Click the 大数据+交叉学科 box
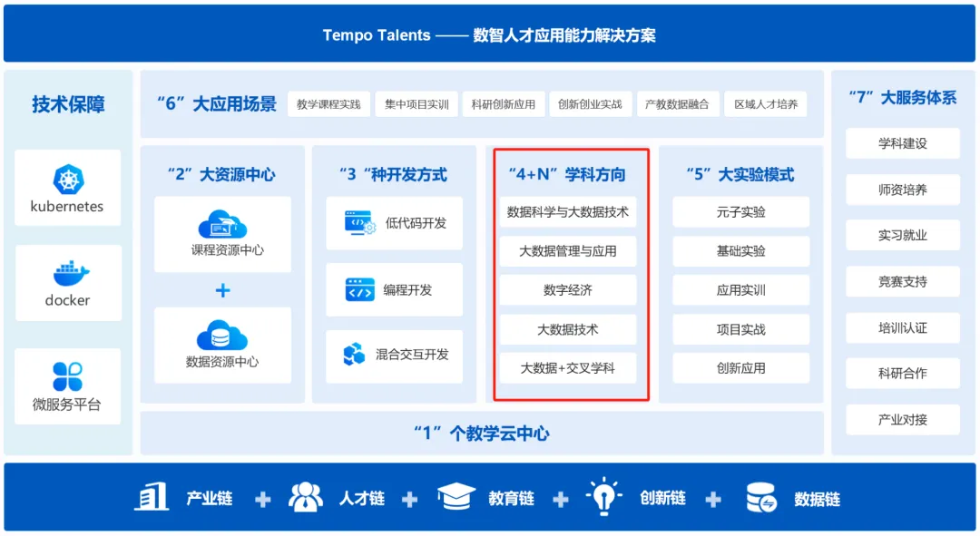Image resolution: width=980 pixels, height=536 pixels. 567,368
